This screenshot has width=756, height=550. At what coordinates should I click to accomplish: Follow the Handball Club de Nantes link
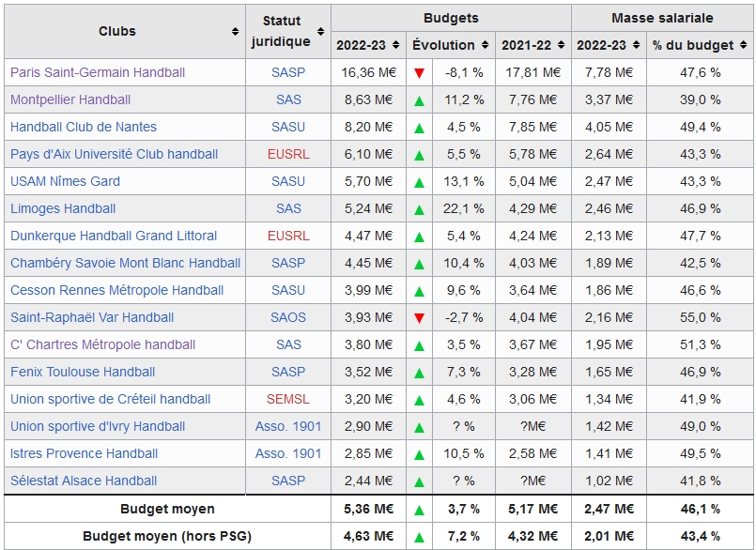[84, 127]
